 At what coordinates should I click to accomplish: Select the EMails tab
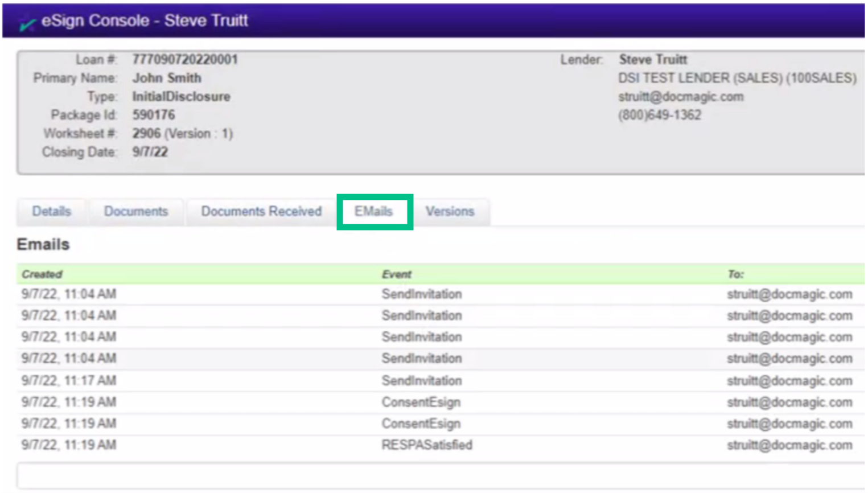[374, 211]
